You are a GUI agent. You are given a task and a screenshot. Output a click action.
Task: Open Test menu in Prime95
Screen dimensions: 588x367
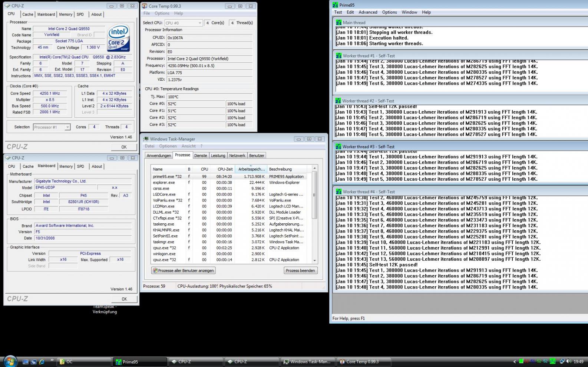tap(338, 12)
